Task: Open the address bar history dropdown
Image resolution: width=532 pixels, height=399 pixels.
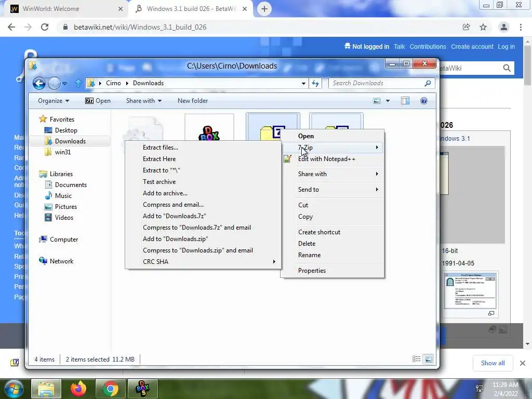Action: 303,83
